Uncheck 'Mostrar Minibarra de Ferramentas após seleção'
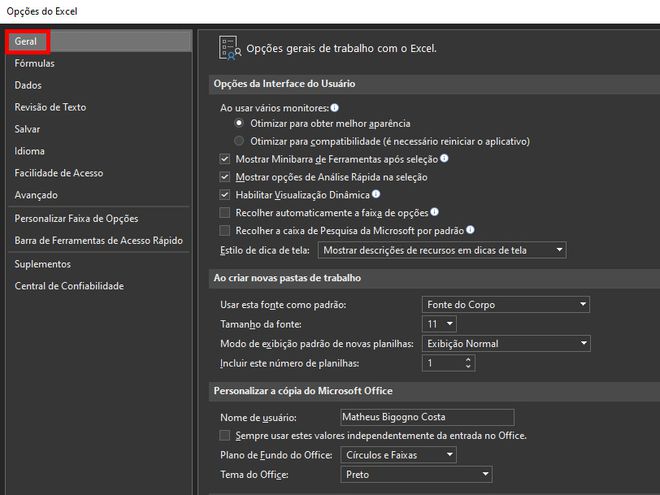Image resolution: width=660 pixels, height=495 pixels. [x=225, y=159]
